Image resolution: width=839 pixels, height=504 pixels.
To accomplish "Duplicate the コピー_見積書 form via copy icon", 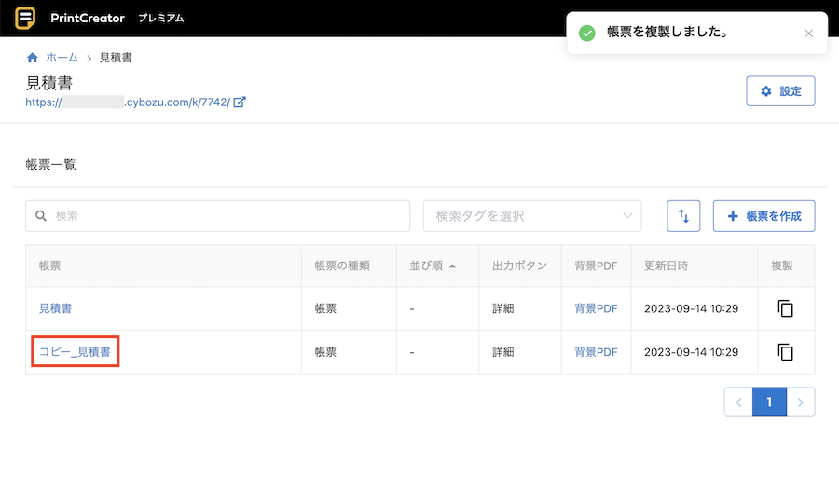I will click(785, 352).
